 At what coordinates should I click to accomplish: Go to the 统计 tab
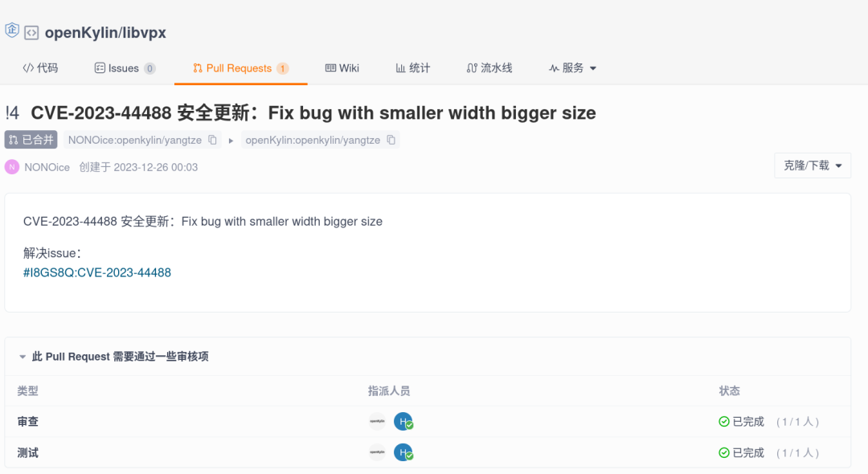click(x=413, y=68)
